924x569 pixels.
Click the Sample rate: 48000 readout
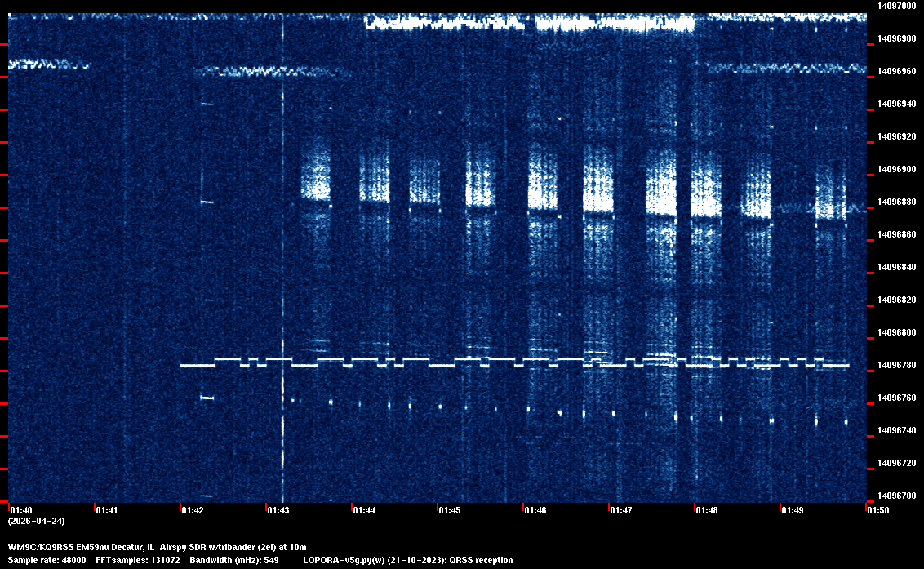click(47, 560)
